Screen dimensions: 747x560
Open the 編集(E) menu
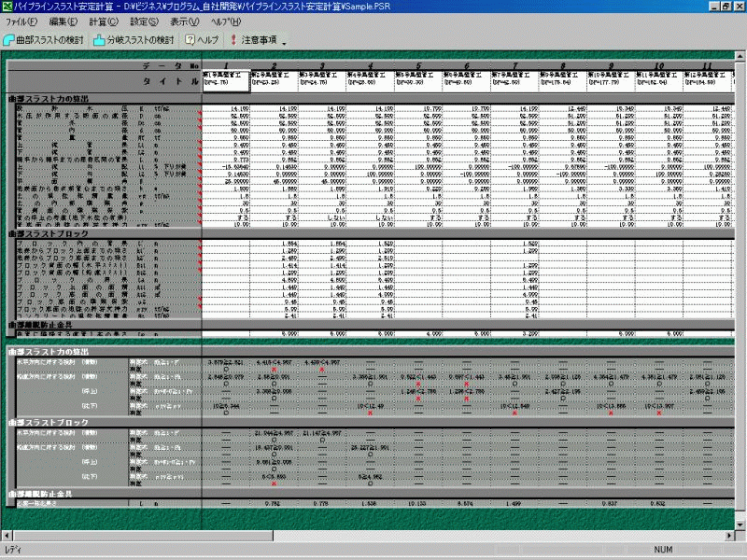coord(63,21)
